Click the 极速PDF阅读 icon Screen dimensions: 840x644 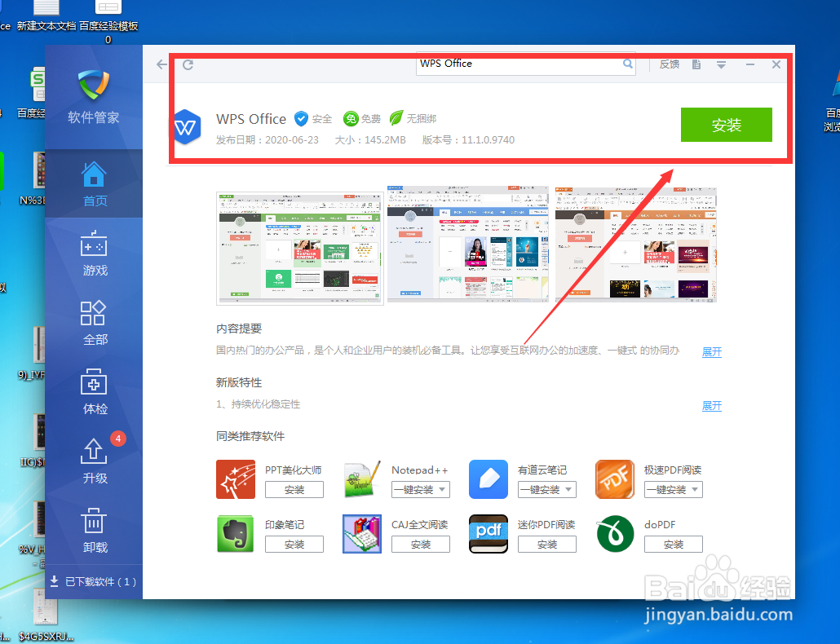(x=615, y=479)
